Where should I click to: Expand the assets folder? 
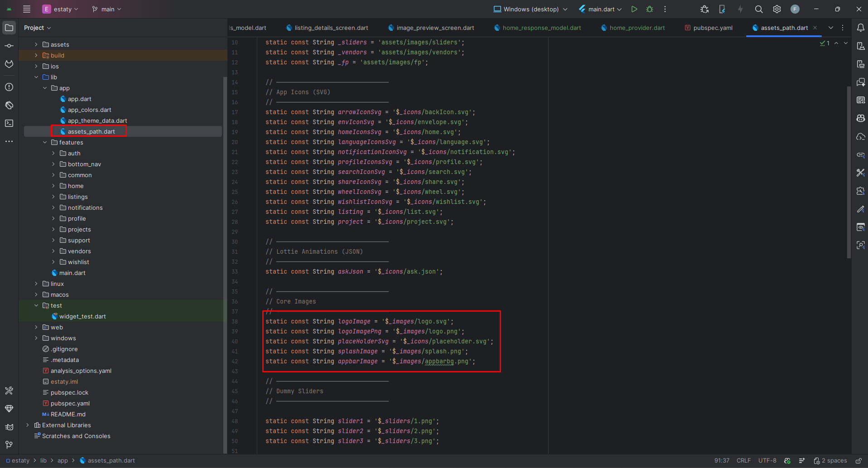pos(36,44)
